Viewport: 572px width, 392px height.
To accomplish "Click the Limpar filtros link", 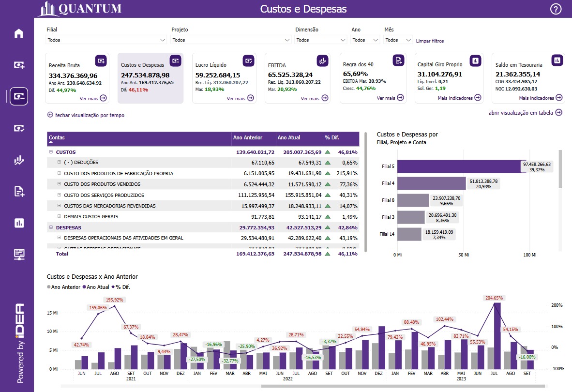I will click(x=430, y=41).
